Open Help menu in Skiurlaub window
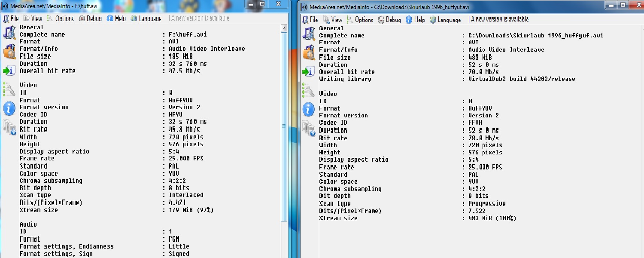This screenshot has width=644, height=258. coord(416,19)
